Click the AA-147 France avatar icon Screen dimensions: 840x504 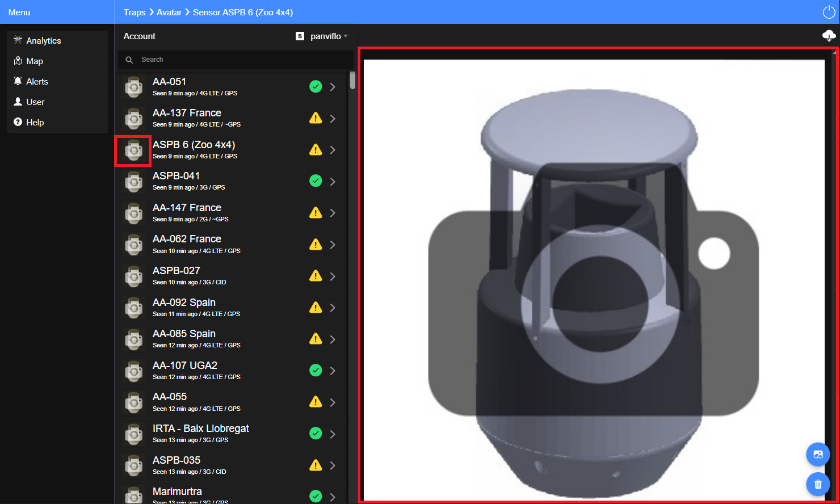point(134,213)
